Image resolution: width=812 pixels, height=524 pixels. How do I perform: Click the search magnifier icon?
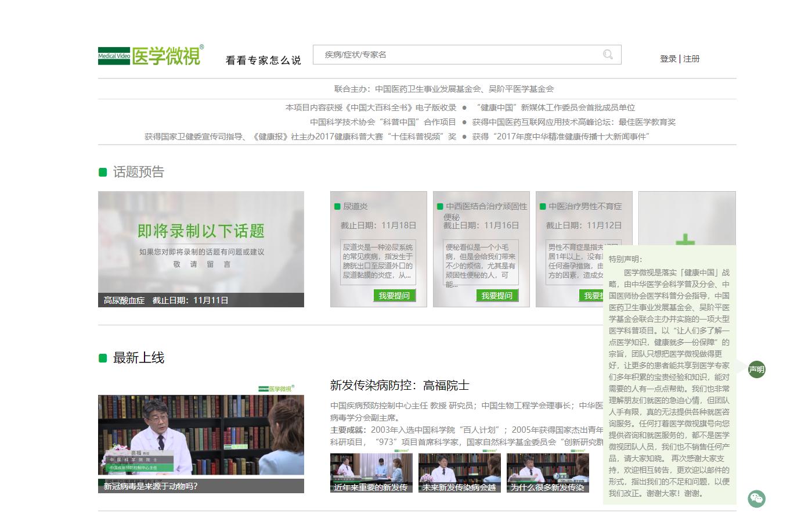coord(608,55)
